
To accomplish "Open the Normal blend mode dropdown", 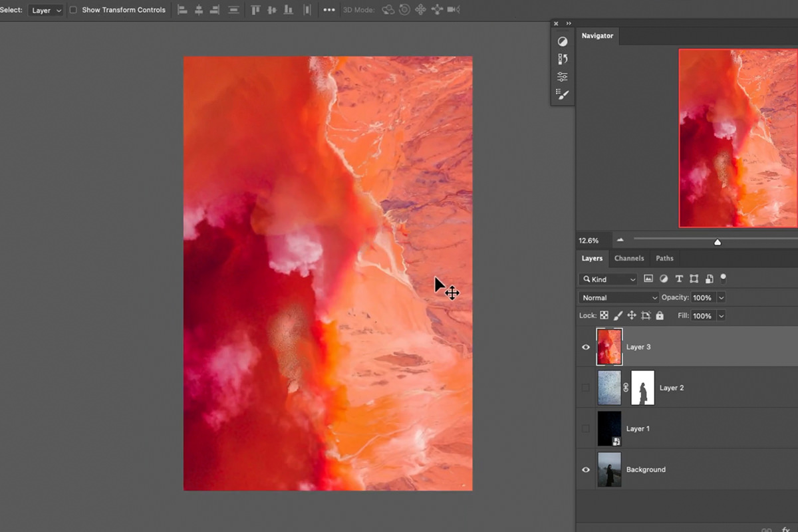I will (618, 297).
